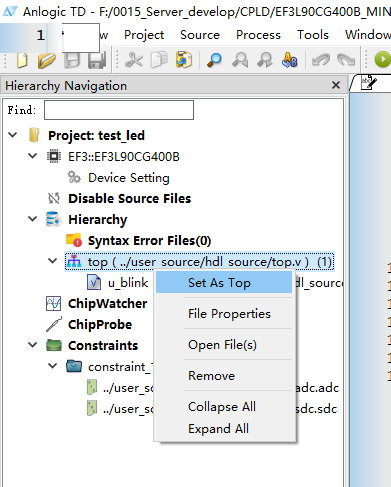Close the Hierarchy Navigation panel
Viewport: 391px width, 487px height.
pos(336,85)
